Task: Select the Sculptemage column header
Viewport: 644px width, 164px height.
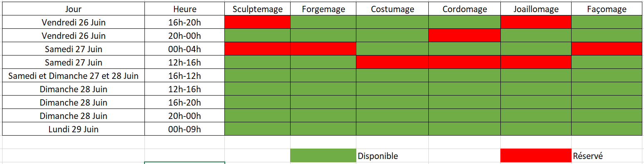Action: (x=257, y=9)
